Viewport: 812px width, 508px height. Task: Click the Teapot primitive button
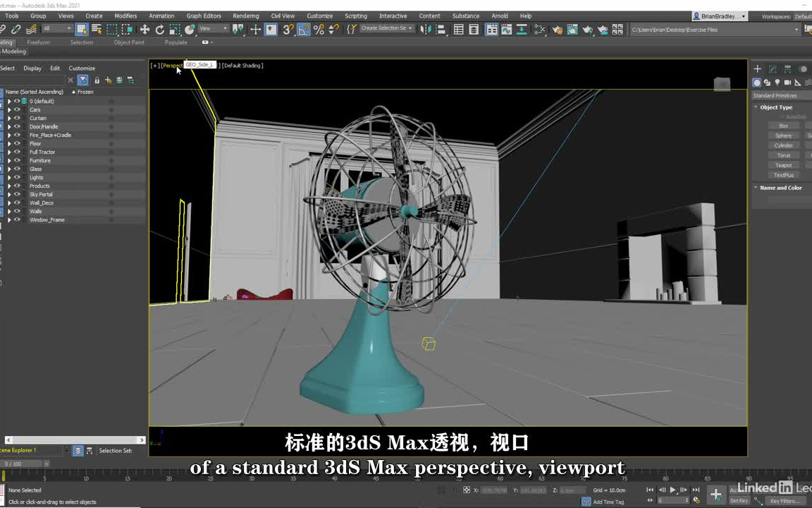(x=784, y=165)
